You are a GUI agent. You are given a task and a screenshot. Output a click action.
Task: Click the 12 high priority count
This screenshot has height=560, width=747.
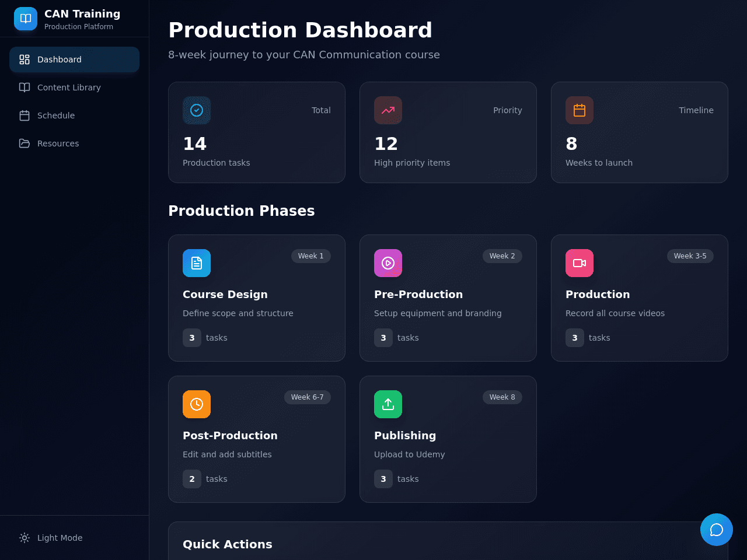coord(386,143)
